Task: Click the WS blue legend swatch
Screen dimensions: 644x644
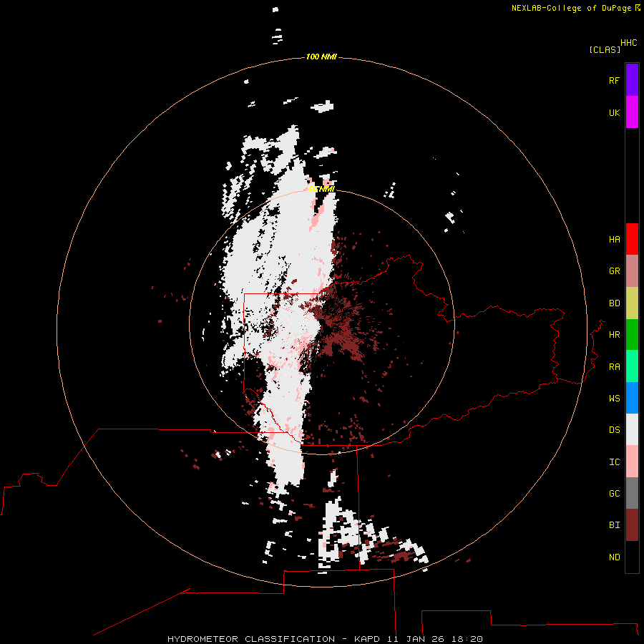Action: pos(632,398)
